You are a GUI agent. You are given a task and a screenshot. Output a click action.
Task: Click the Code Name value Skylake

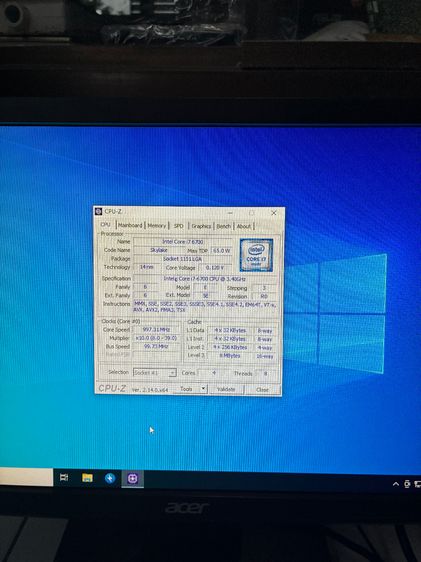pyautogui.click(x=159, y=250)
